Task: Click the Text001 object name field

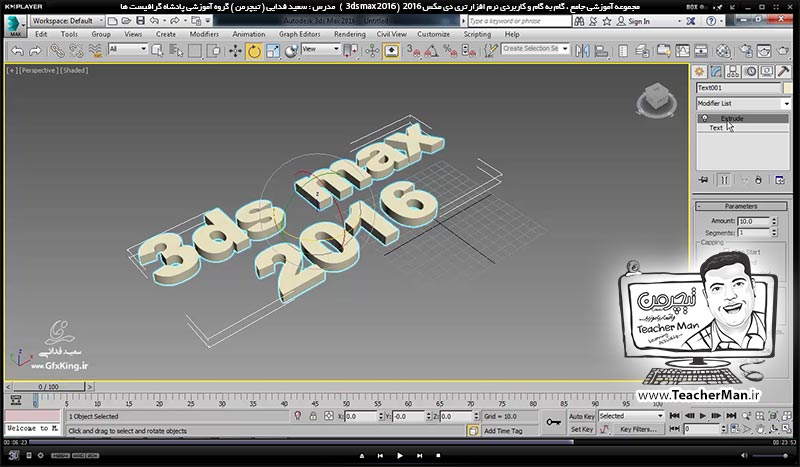Action: point(738,88)
